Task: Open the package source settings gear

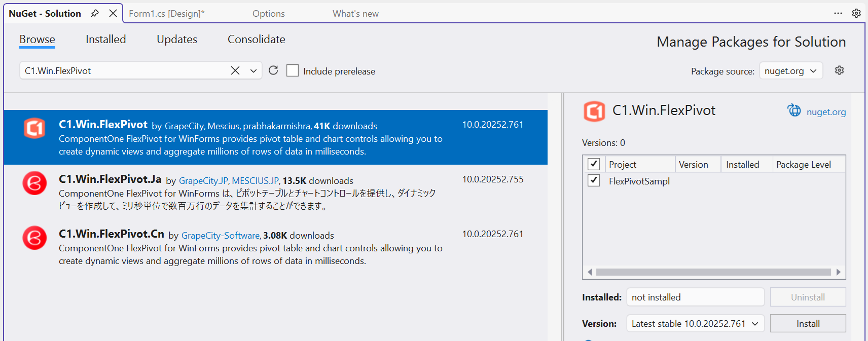Action: (x=840, y=70)
